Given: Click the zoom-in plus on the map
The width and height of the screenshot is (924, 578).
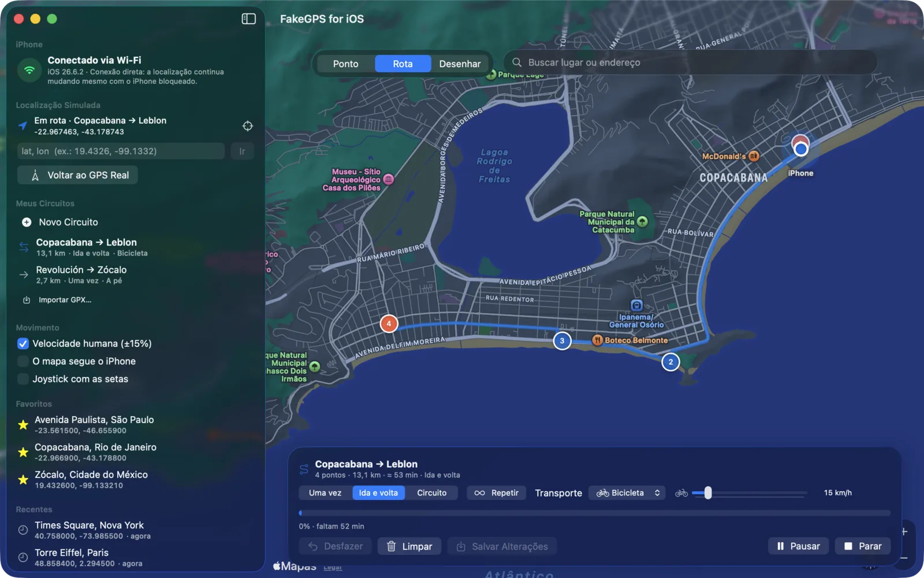Looking at the screenshot, I should tap(904, 532).
